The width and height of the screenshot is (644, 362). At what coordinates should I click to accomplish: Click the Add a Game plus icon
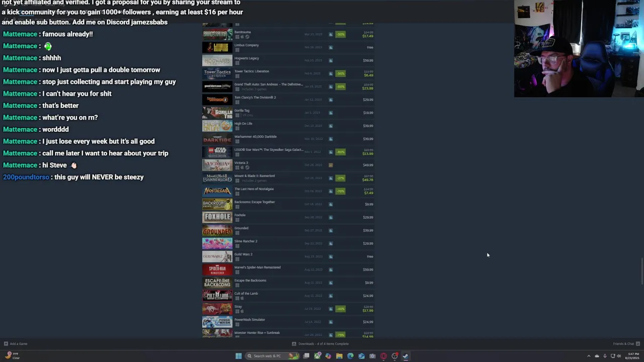(x=6, y=344)
